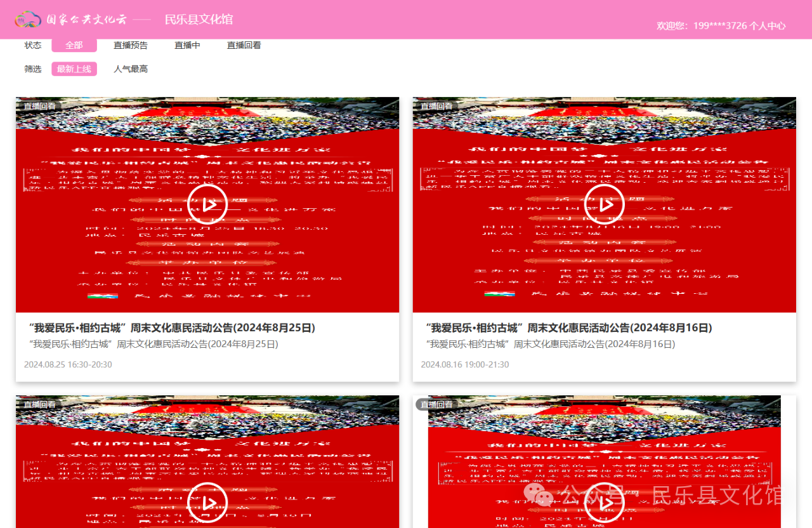The image size is (812, 528).
Task: Click 直播回看 badge on bottom-right card
Action: pyautogui.click(x=436, y=404)
